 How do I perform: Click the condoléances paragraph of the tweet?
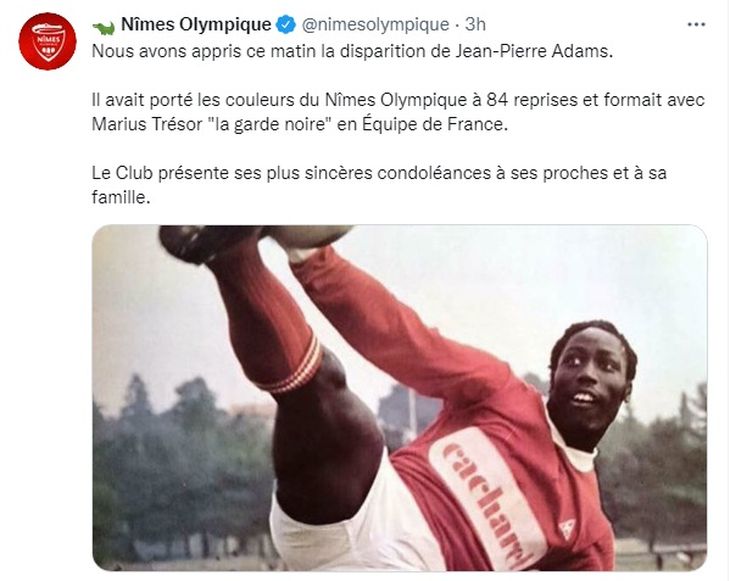379,185
